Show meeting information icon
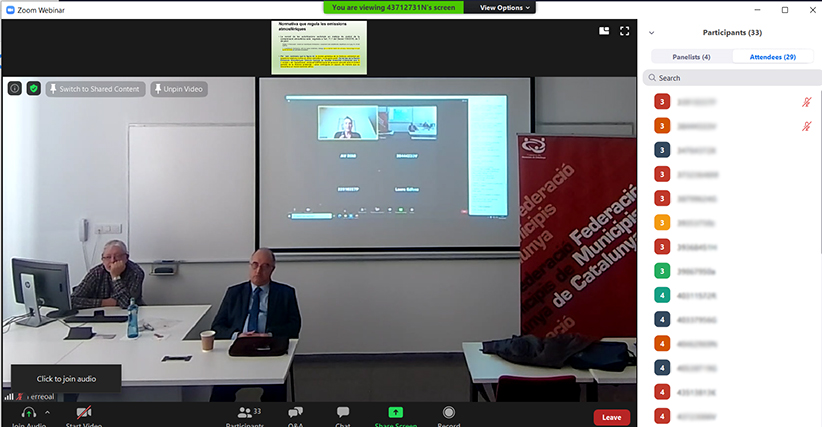The width and height of the screenshot is (822, 427). [15, 89]
